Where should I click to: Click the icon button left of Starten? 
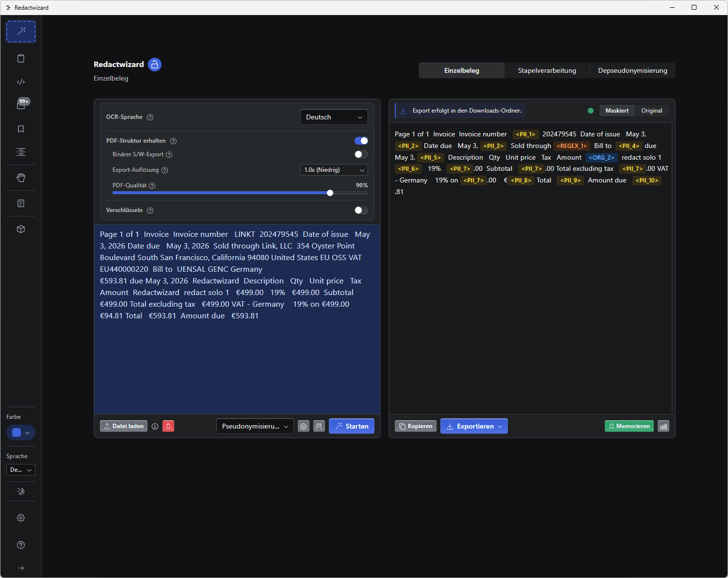[319, 426]
